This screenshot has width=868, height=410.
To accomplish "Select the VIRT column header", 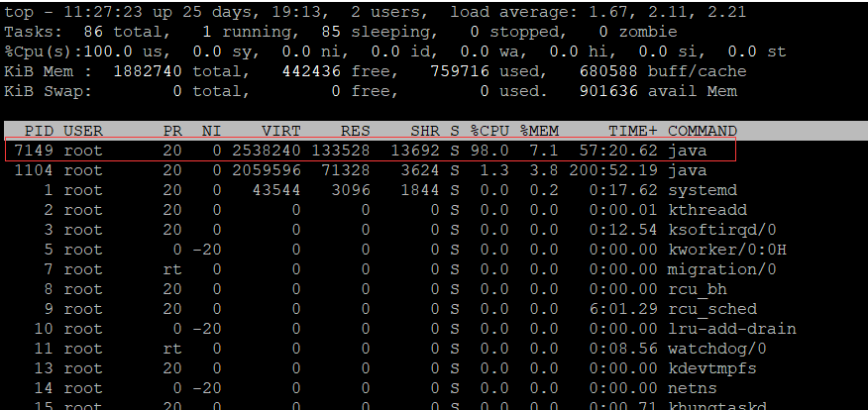I will click(280, 131).
